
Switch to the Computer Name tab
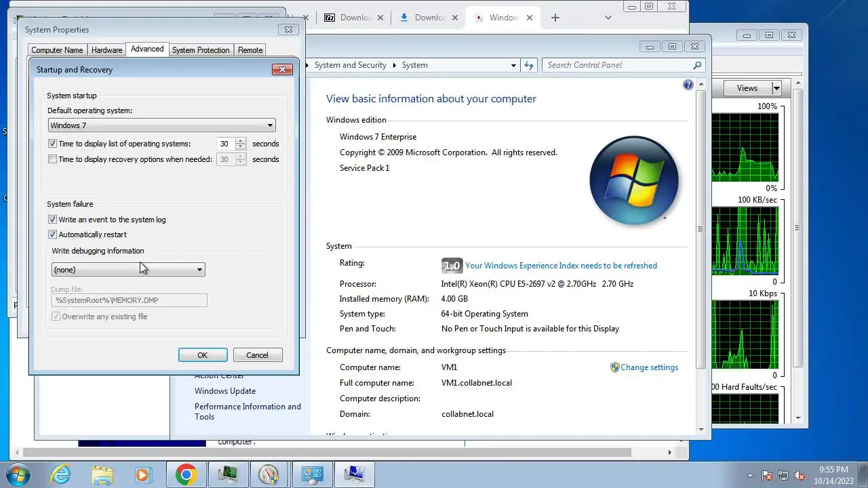pyautogui.click(x=57, y=50)
